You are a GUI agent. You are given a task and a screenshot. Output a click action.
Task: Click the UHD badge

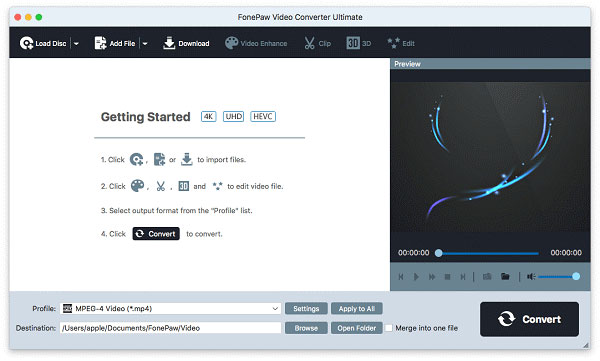[233, 116]
